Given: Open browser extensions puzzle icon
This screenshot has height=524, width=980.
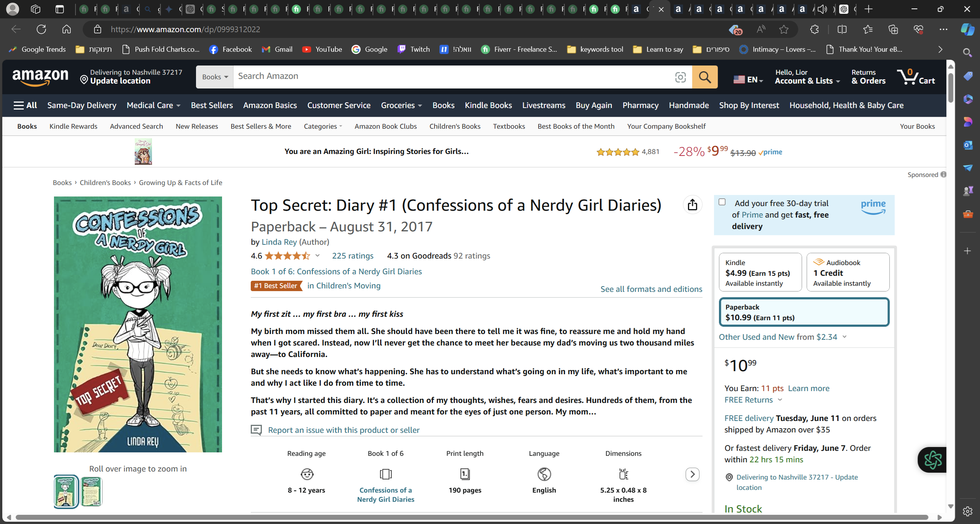Looking at the screenshot, I should point(814,29).
